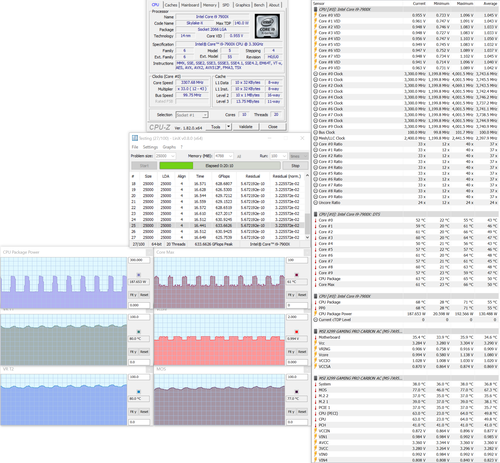Click the LinX application icon in title bar
Screen dimensions: 500x463
pyautogui.click(x=135, y=138)
